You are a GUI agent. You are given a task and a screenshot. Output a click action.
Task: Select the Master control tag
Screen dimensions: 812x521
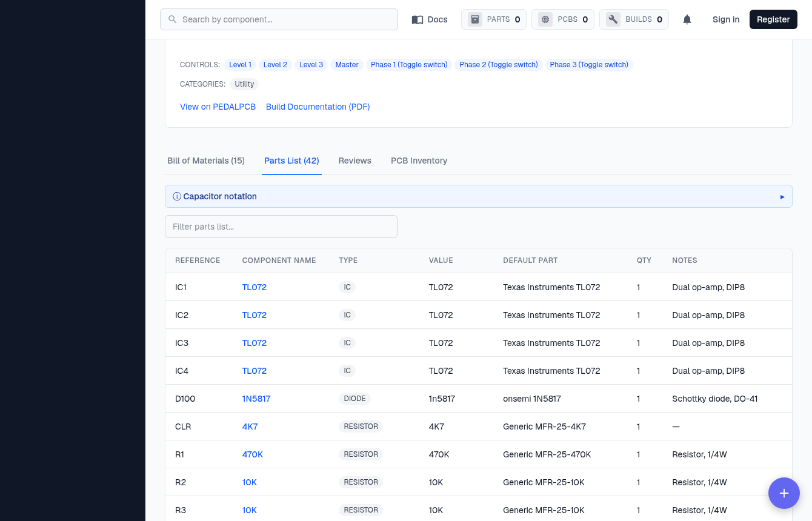[347, 65]
